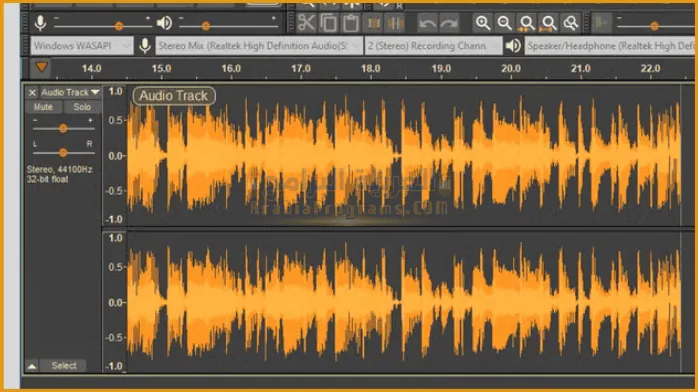Click the recording volume slider
The height and width of the screenshot is (392, 698).
coord(103,26)
